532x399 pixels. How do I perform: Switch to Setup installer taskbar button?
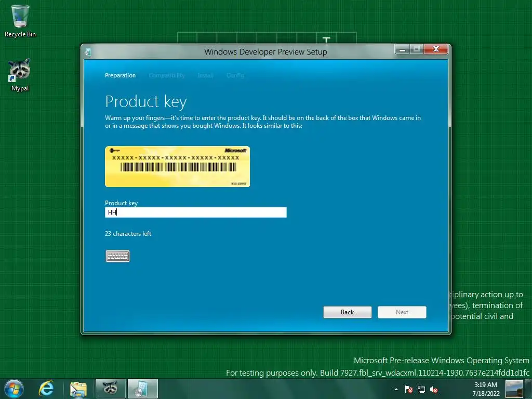pyautogui.click(x=142, y=389)
